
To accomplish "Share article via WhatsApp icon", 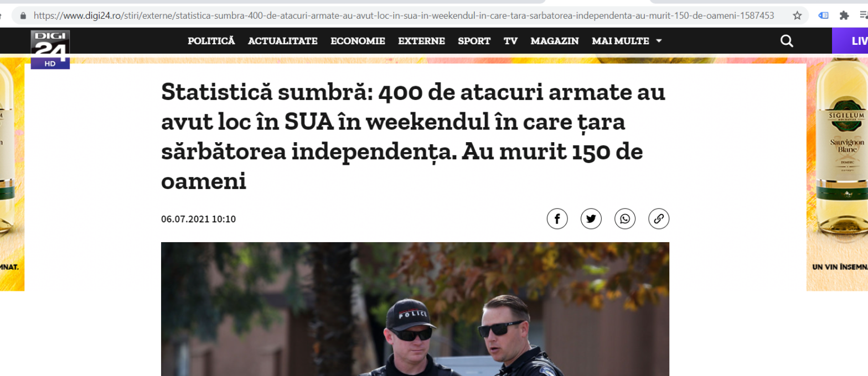I will point(625,219).
